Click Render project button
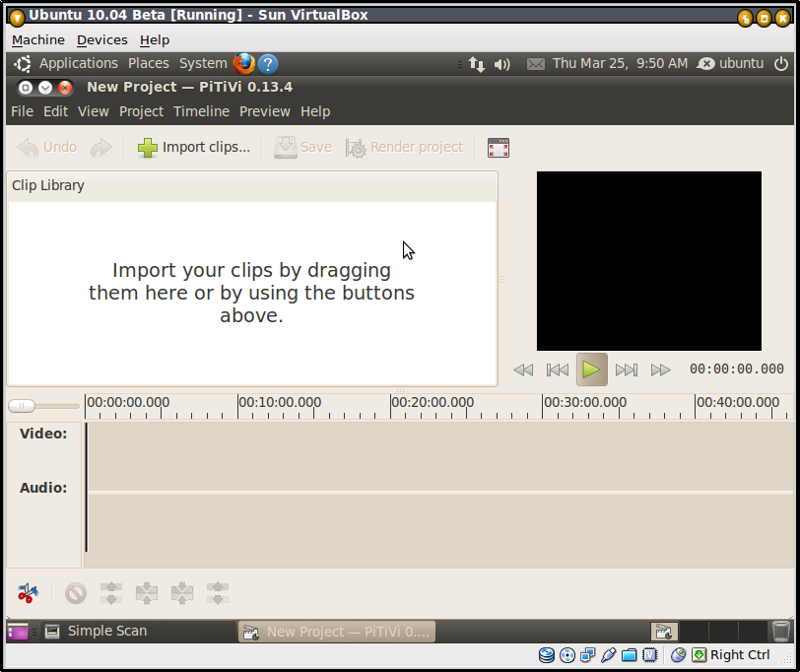The image size is (800, 672). click(405, 148)
